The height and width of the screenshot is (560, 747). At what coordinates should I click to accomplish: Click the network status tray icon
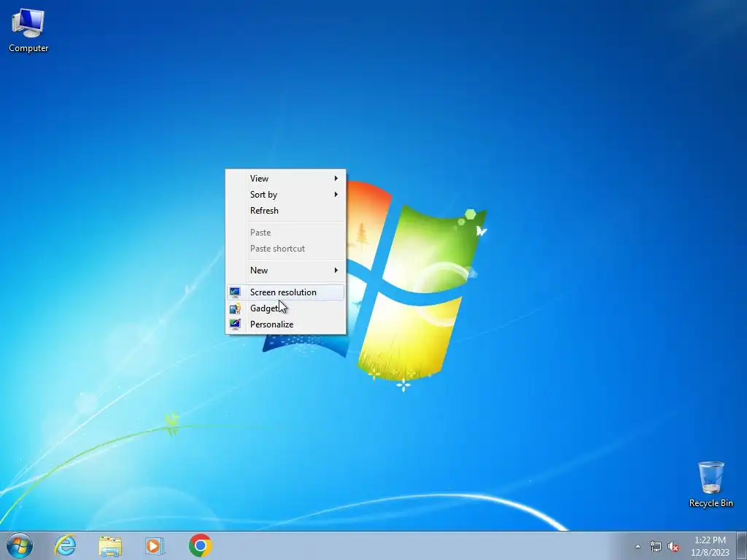[x=656, y=547]
